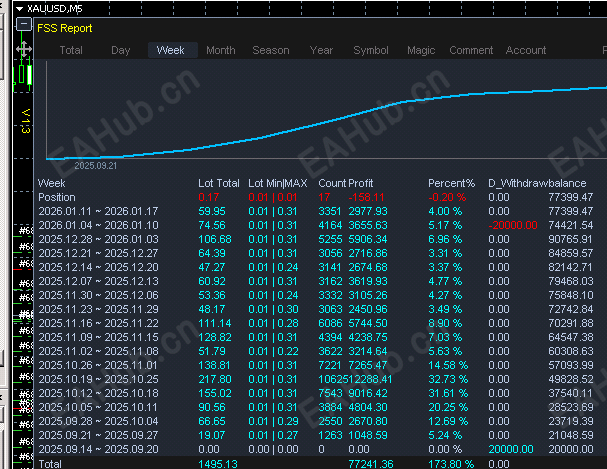Select week row 2025.12.28 ~ 2026.01.03

98,239
